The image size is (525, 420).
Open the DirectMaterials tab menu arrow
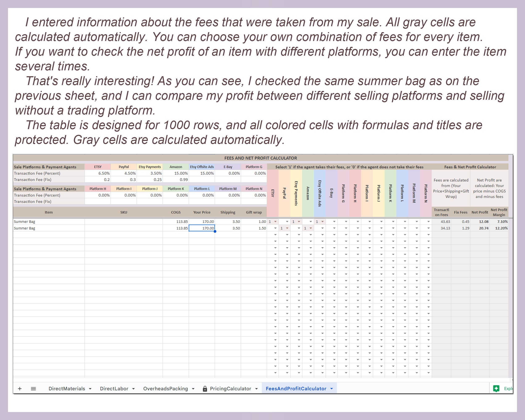(90, 389)
